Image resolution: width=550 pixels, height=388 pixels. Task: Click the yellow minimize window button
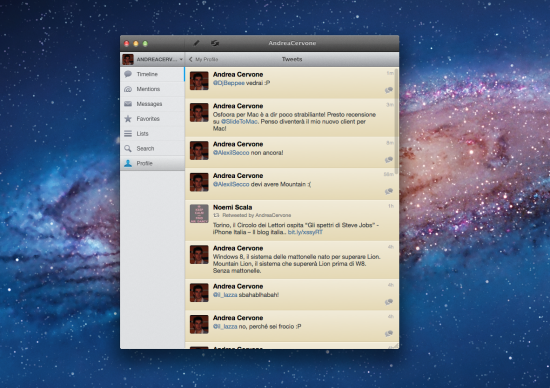tap(136, 44)
